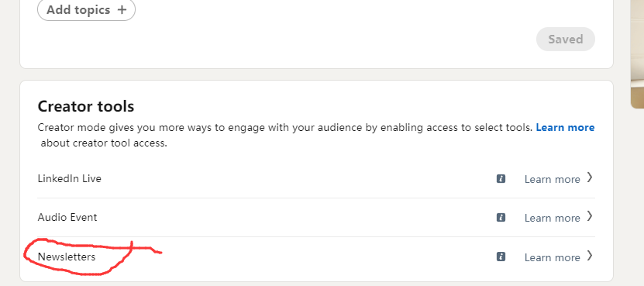Click the 'about creator tool access' text
644x286 pixels.
click(104, 143)
